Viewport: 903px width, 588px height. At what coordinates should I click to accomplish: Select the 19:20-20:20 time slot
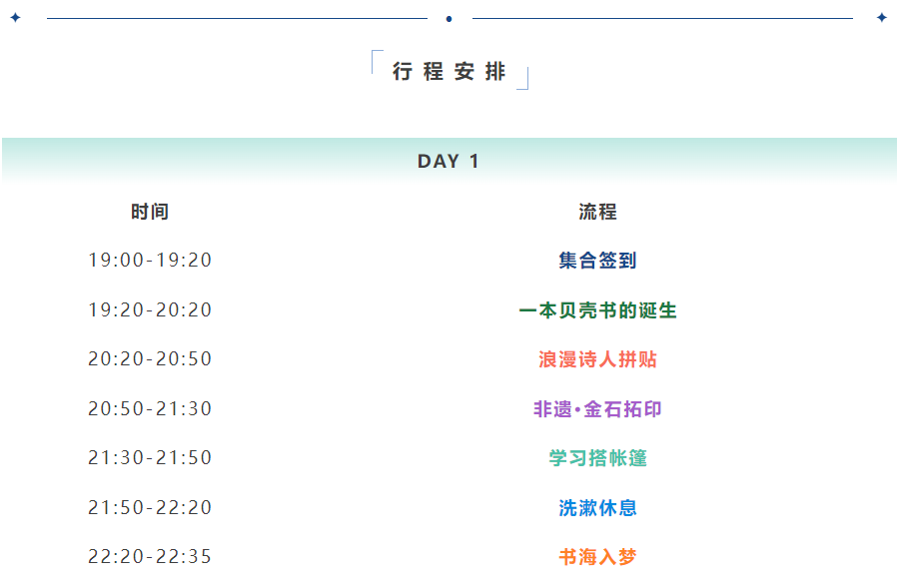(150, 310)
